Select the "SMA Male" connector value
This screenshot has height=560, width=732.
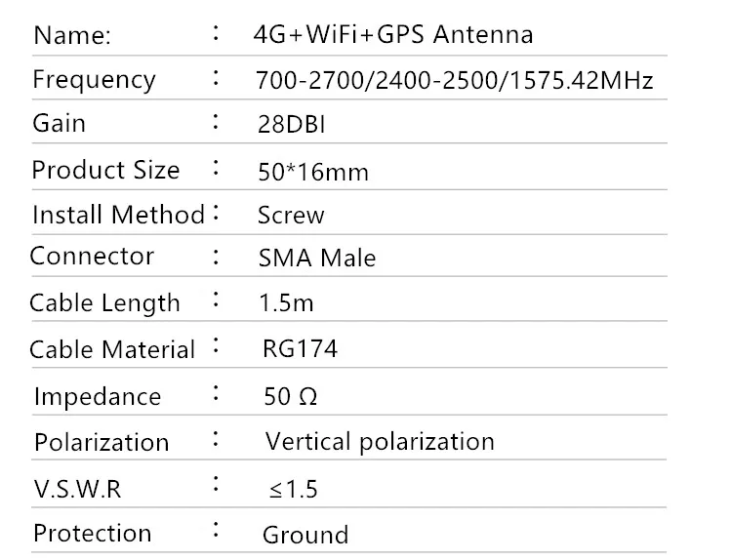tap(316, 259)
